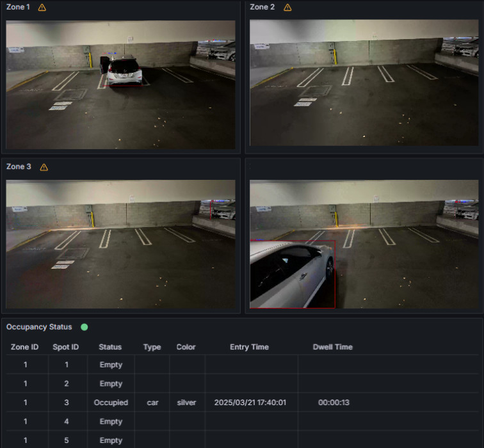Open the Occupancy Status panel title menu
The width and height of the screenshot is (484, 448).
click(x=39, y=327)
